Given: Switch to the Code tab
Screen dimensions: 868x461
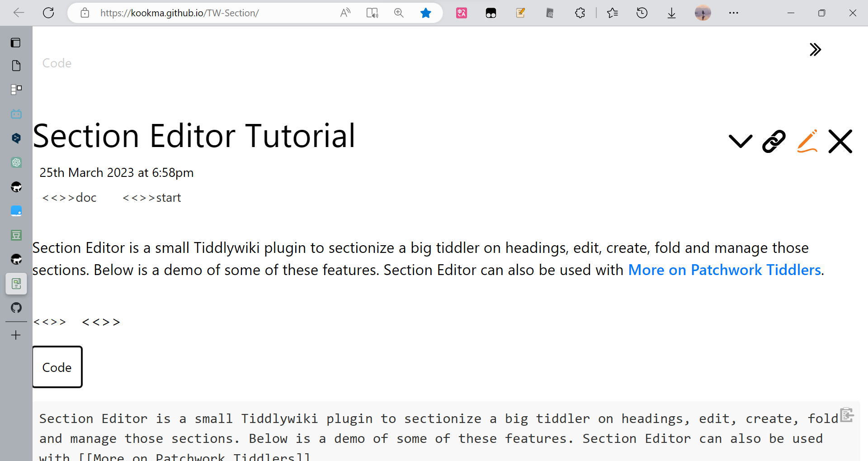Looking at the screenshot, I should pos(57,367).
